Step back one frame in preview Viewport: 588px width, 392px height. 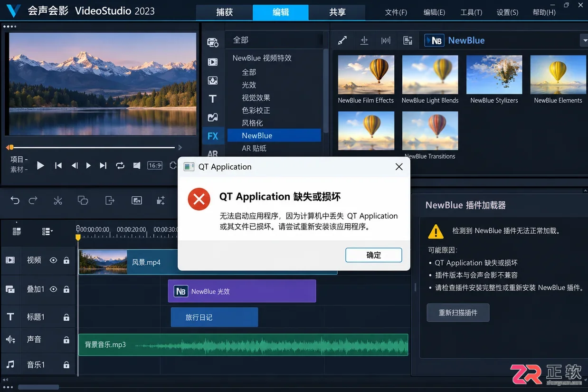click(75, 165)
